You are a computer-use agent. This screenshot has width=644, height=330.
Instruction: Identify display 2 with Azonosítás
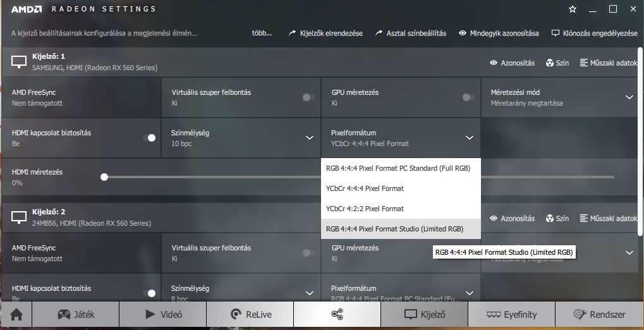[x=512, y=218]
